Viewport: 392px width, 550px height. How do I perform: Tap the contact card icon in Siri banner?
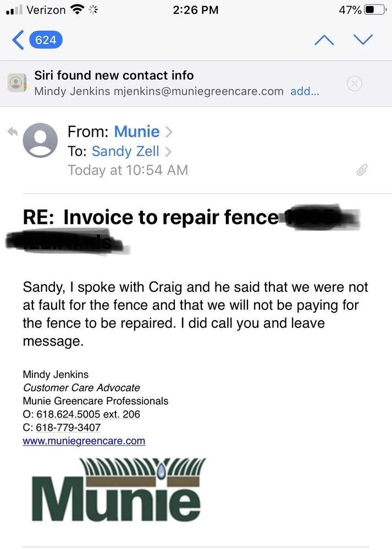click(17, 83)
